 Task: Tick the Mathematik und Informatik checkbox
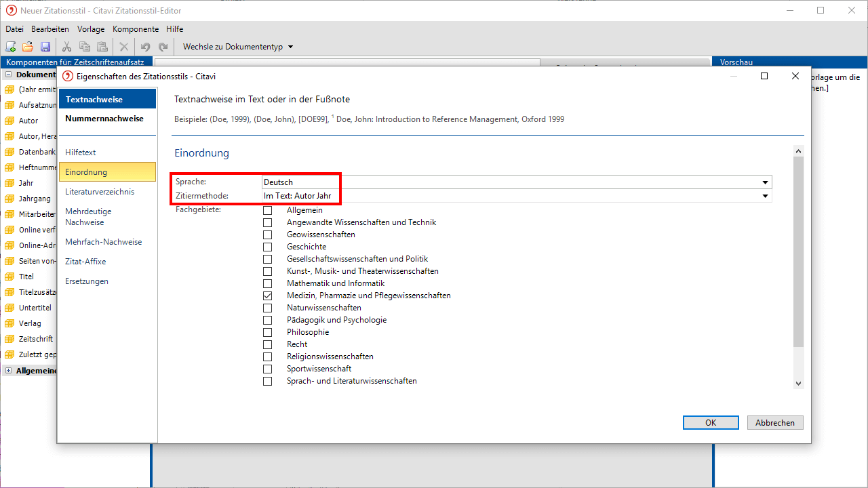pos(268,283)
